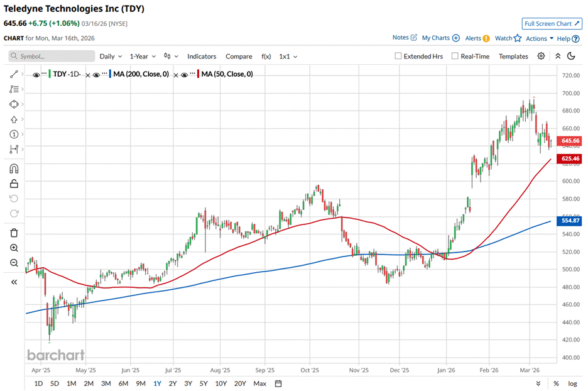The width and height of the screenshot is (588, 391).
Task: Switch to dark mode with moon icon
Action: pyautogui.click(x=571, y=56)
